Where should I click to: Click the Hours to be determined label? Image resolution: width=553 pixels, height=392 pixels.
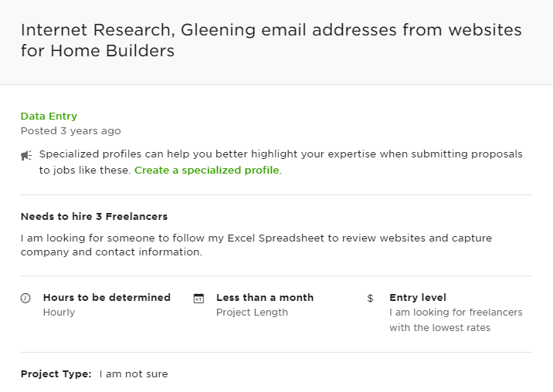pyautogui.click(x=107, y=298)
